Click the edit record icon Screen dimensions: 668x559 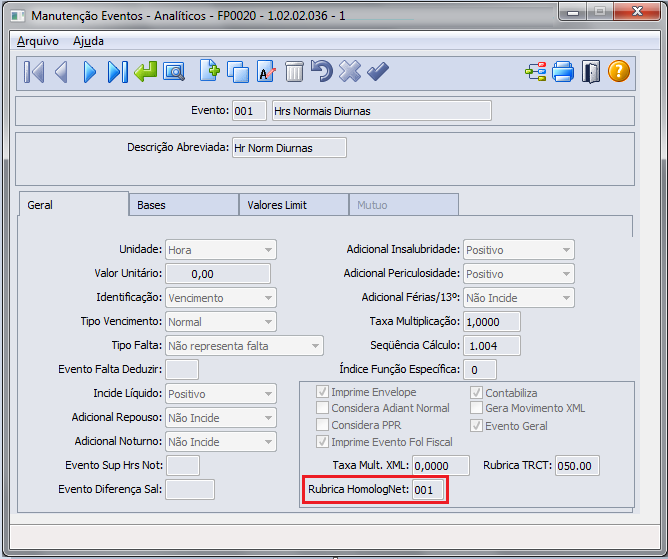pos(266,71)
